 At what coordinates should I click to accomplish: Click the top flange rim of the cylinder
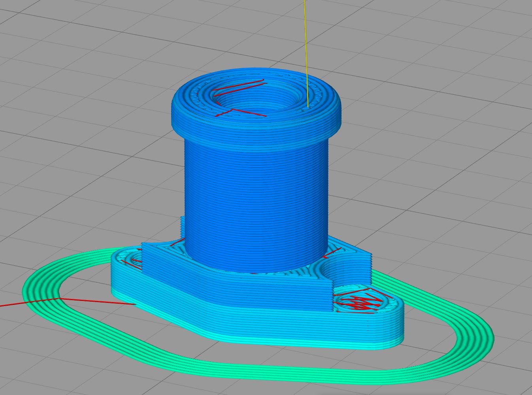[257, 119]
